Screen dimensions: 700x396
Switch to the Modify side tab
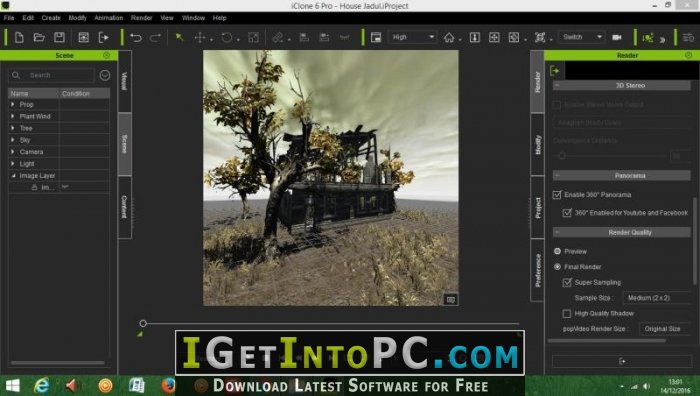[538, 144]
